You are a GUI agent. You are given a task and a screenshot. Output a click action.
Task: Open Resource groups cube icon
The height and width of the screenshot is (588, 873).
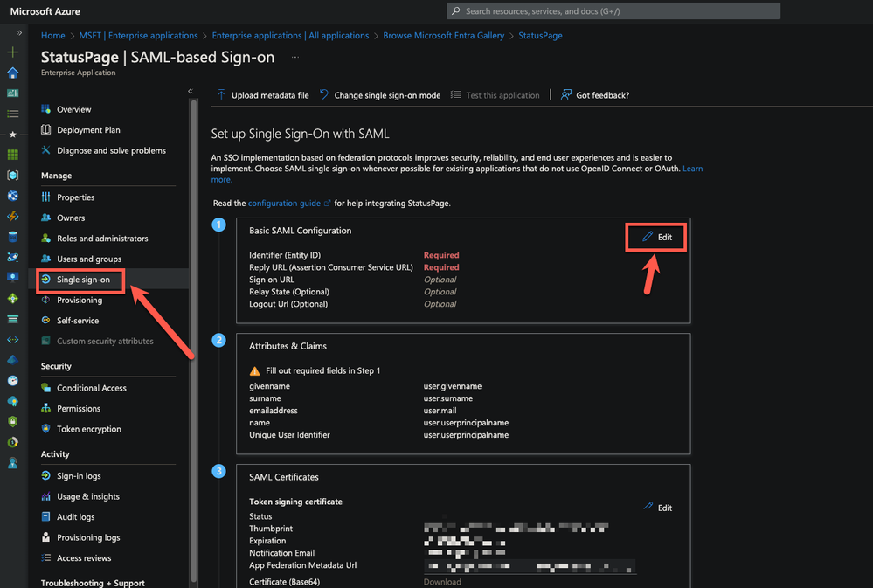tap(13, 176)
